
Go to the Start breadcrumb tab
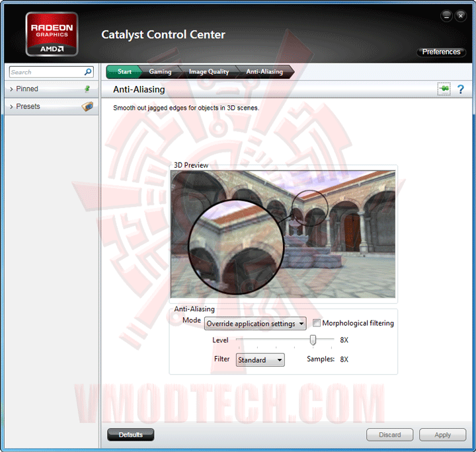click(x=124, y=71)
